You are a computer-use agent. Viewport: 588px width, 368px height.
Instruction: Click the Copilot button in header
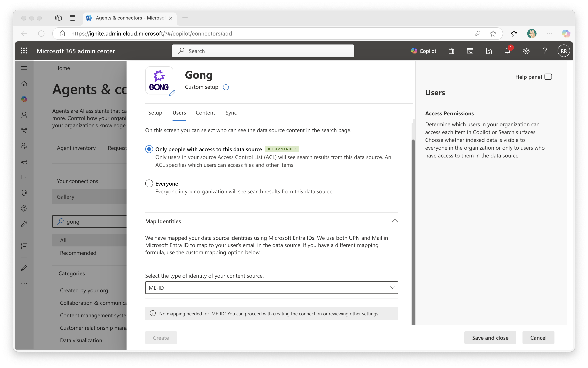click(424, 51)
